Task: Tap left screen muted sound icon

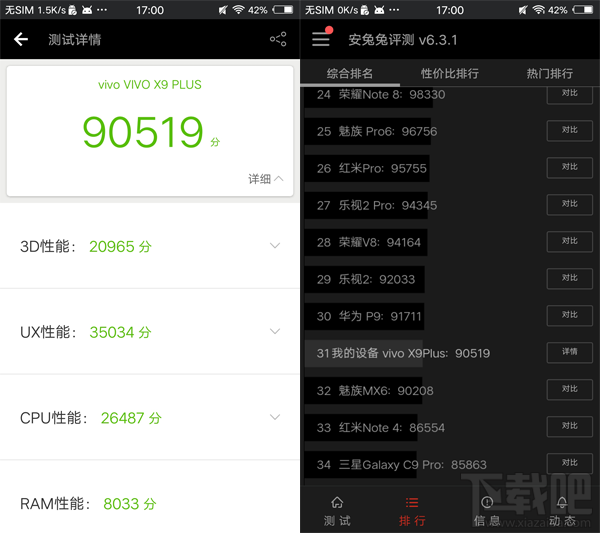Action: point(223,10)
